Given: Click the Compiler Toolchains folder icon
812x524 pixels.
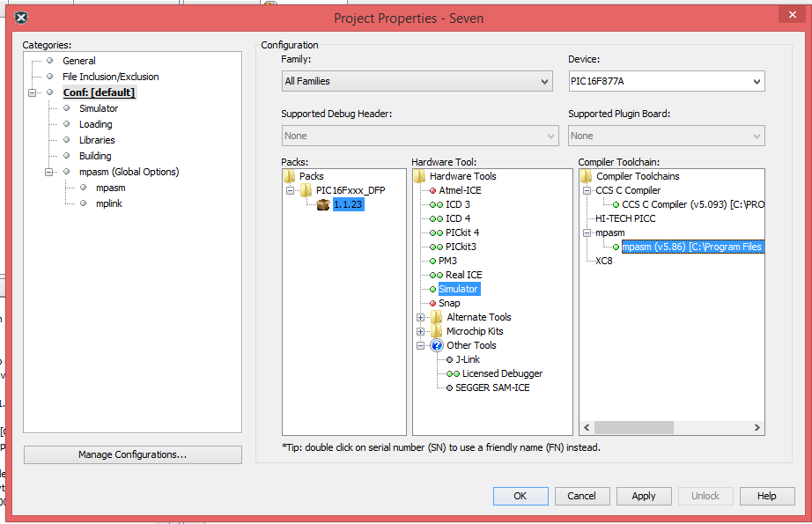Looking at the screenshot, I should tap(587, 176).
